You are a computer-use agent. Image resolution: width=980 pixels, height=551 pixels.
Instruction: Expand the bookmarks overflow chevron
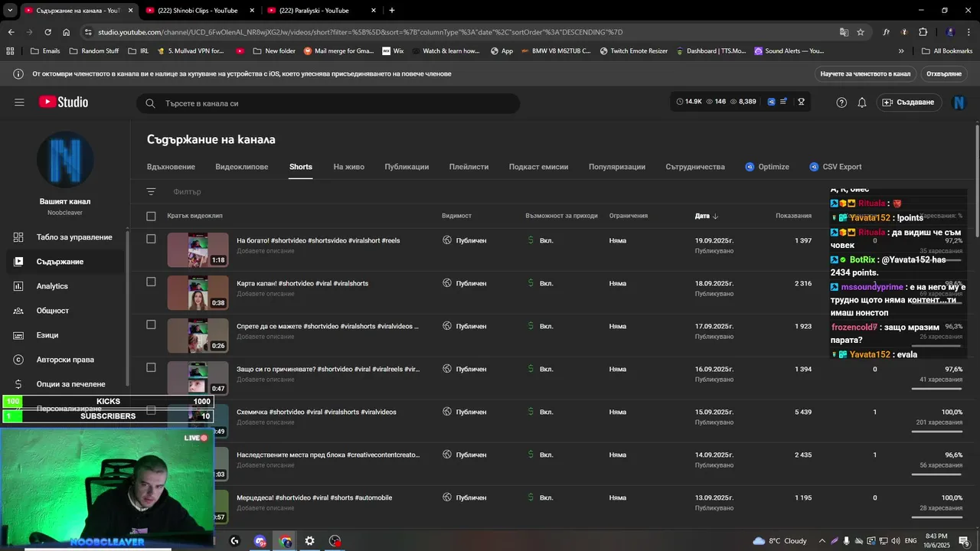coord(901,51)
